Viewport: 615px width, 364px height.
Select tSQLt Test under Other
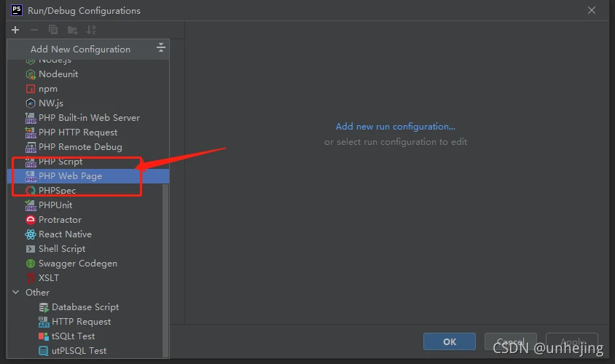click(x=74, y=336)
